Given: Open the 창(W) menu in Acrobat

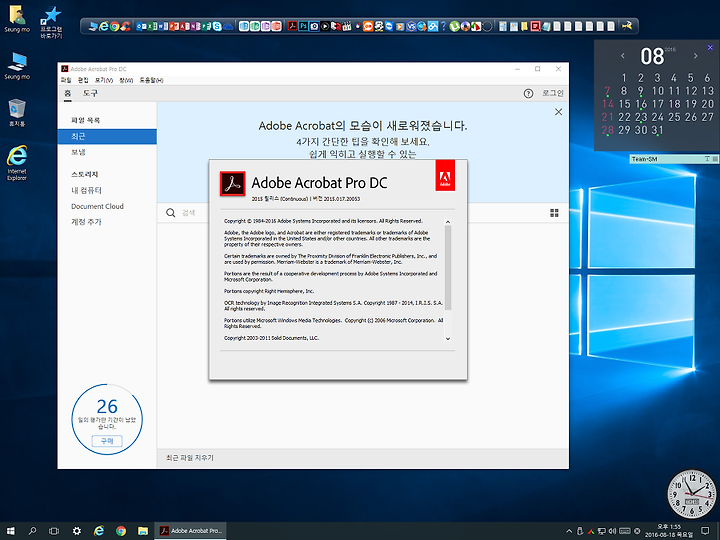Looking at the screenshot, I should pyautogui.click(x=126, y=80).
